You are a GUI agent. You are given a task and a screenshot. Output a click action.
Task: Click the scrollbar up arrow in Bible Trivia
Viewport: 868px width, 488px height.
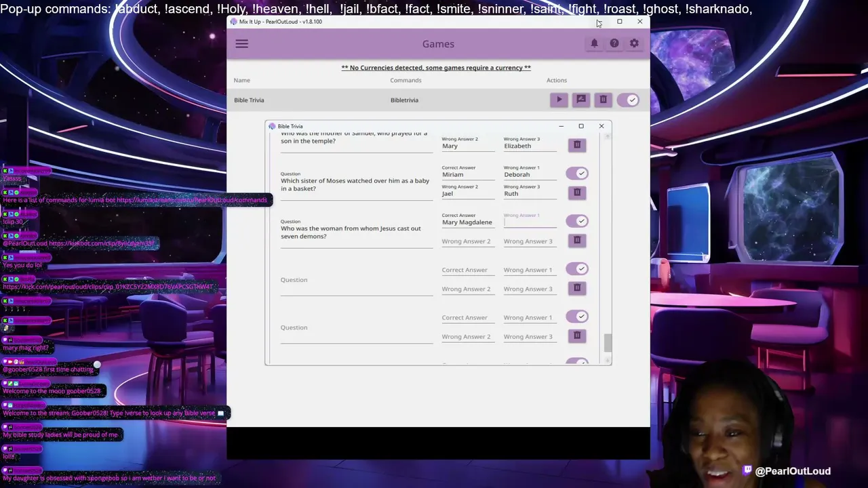608,136
